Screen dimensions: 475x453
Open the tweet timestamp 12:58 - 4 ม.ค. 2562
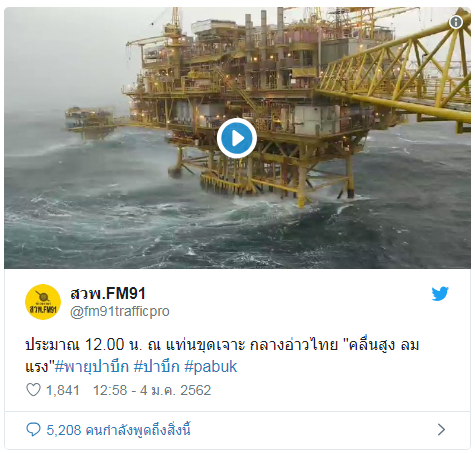tap(152, 390)
